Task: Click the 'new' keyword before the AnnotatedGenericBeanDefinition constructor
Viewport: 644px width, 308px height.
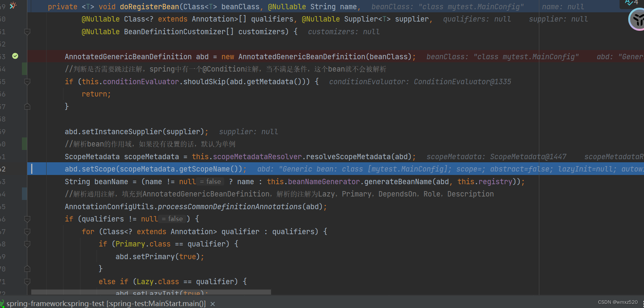Action: [227, 57]
